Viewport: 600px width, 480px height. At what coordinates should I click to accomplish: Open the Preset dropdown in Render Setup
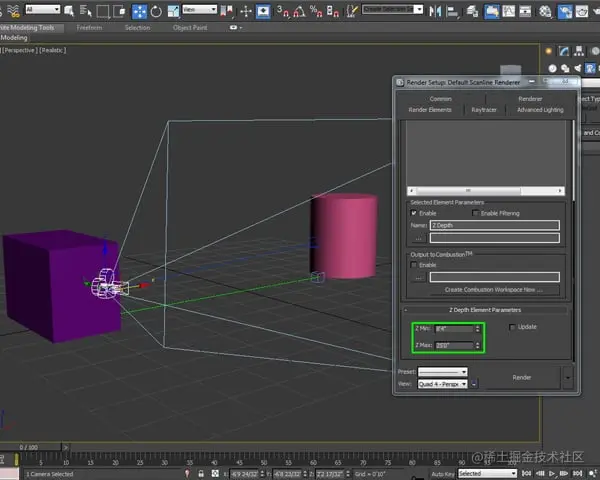443,372
